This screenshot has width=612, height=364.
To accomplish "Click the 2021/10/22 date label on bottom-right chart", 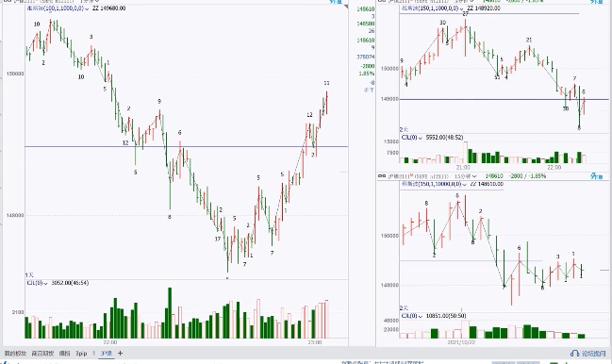I will 461,342.
